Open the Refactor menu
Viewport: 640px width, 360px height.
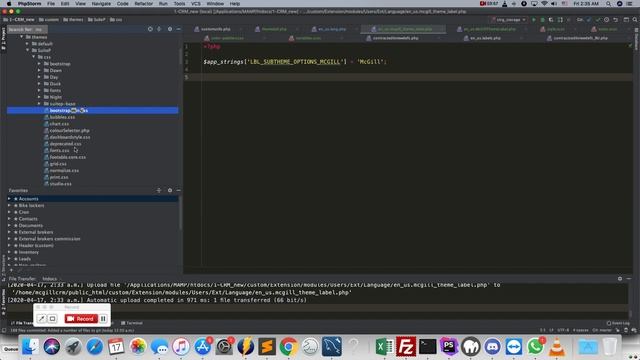point(143,4)
